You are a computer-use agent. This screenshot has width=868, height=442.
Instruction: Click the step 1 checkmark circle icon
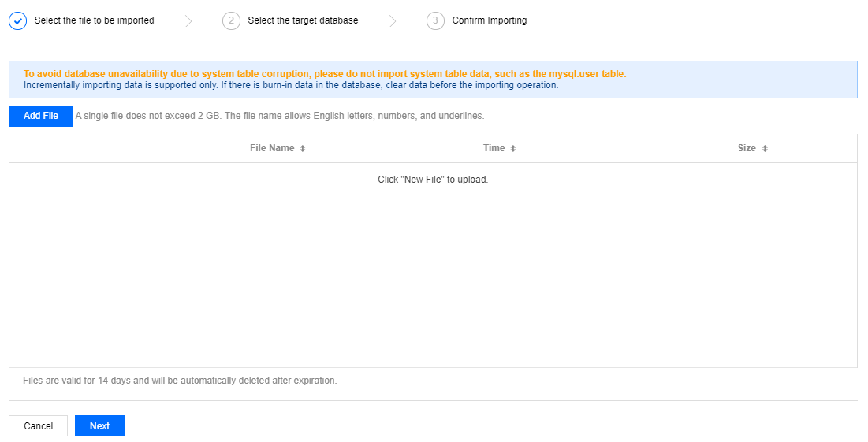(x=17, y=21)
